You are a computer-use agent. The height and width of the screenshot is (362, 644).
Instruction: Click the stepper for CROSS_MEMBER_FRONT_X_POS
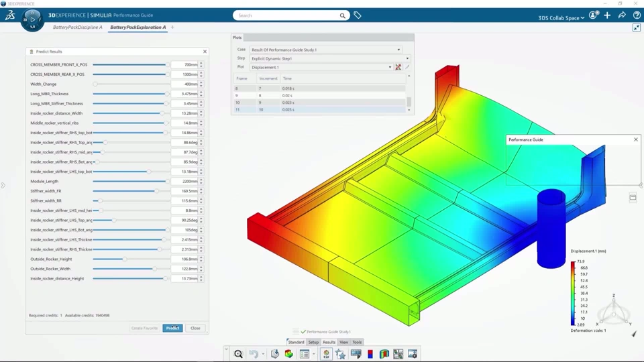click(201, 64)
